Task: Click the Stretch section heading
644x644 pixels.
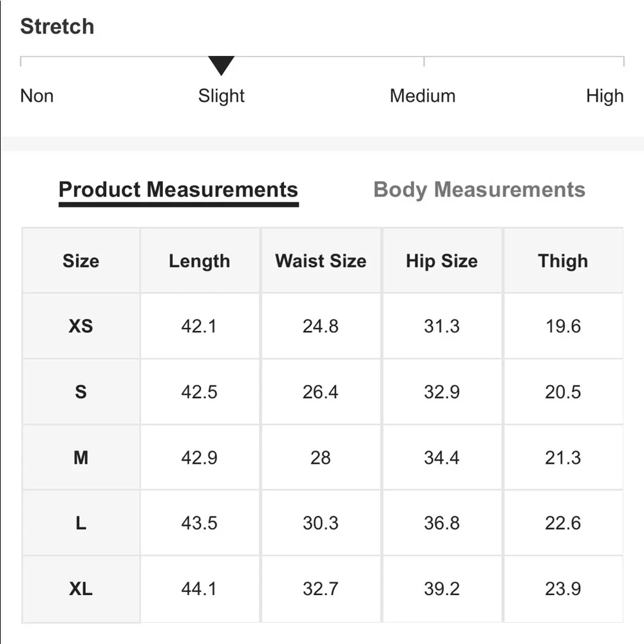Action: [x=57, y=26]
